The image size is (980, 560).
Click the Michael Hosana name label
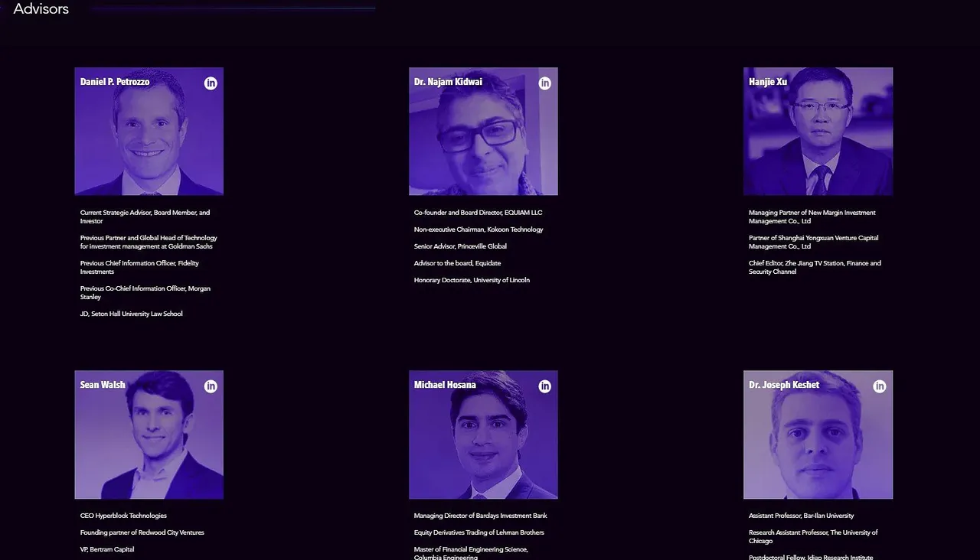[445, 385]
